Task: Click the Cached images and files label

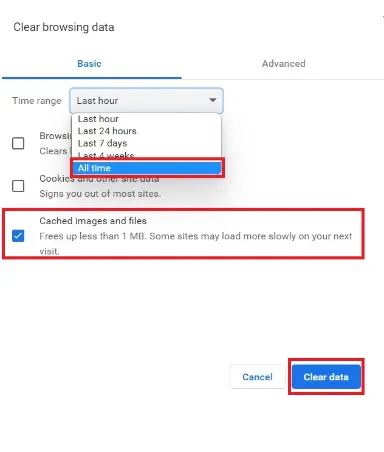Action: tap(93, 221)
